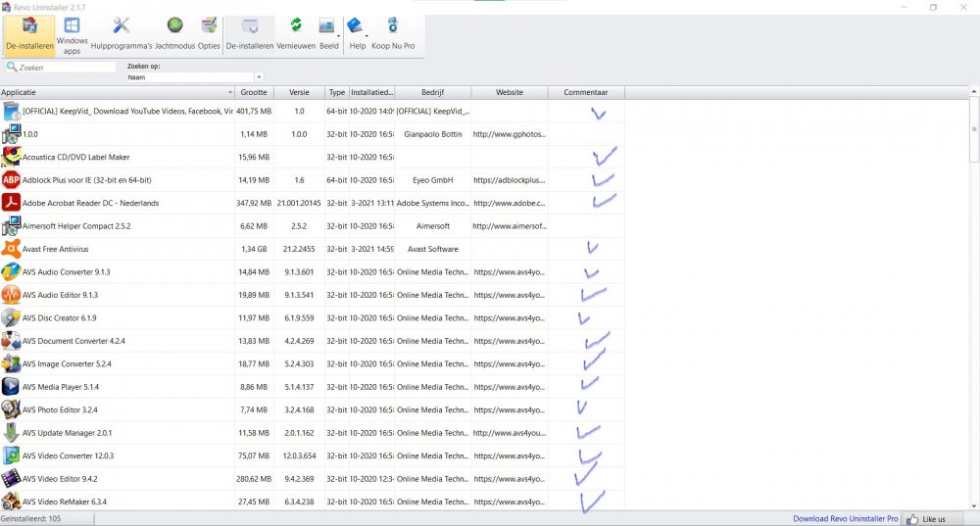The height and width of the screenshot is (526, 980).
Task: Sort list by Applicatie column header
Action: coord(116,92)
